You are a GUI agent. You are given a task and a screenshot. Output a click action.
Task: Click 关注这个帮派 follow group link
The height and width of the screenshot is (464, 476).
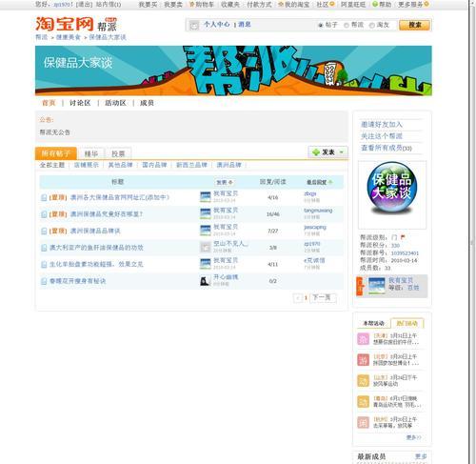(382, 136)
